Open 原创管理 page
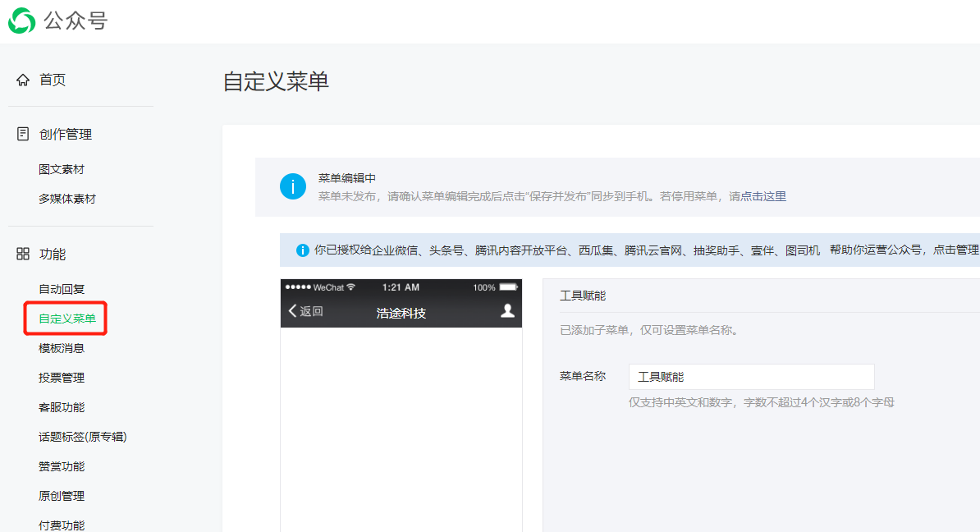This screenshot has height=532, width=980. (x=62, y=496)
